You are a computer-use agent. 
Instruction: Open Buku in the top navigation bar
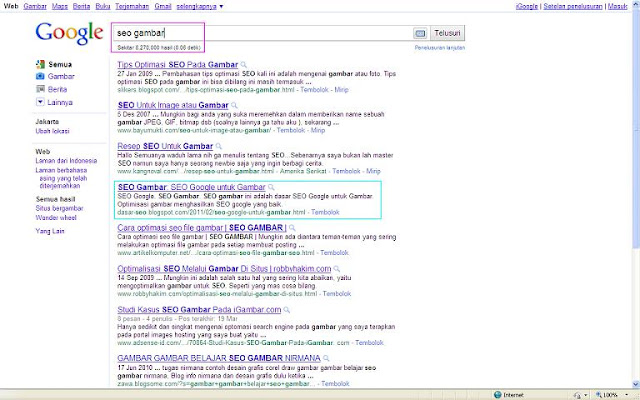pos(103,7)
